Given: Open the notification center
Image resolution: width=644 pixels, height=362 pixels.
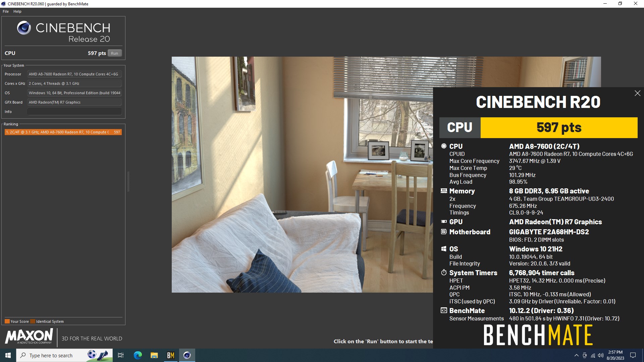Looking at the screenshot, I should (x=633, y=355).
